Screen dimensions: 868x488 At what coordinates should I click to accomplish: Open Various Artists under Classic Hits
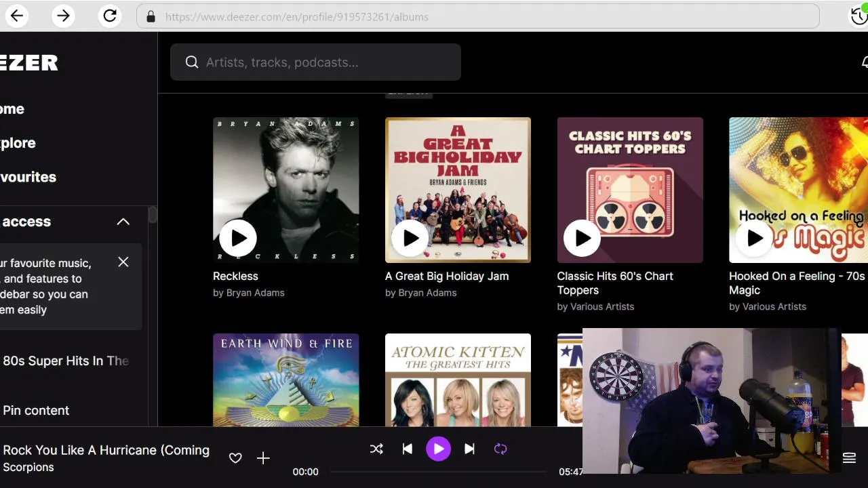pyautogui.click(x=602, y=306)
